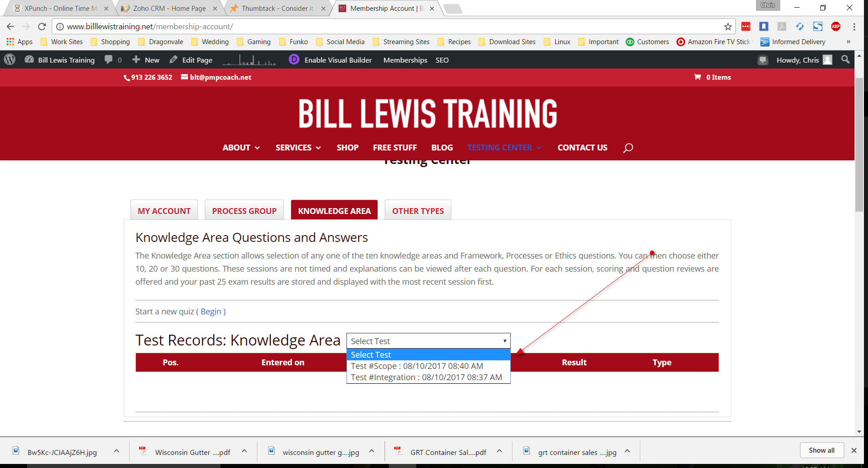Open the Chrome three-dot menu
This screenshot has width=868, height=468.
pos(854,27)
